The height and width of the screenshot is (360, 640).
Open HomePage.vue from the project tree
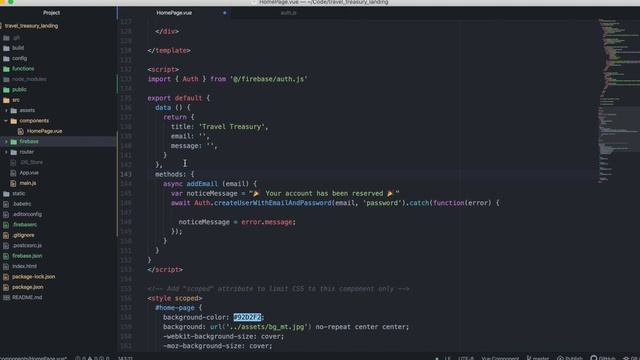click(x=44, y=131)
